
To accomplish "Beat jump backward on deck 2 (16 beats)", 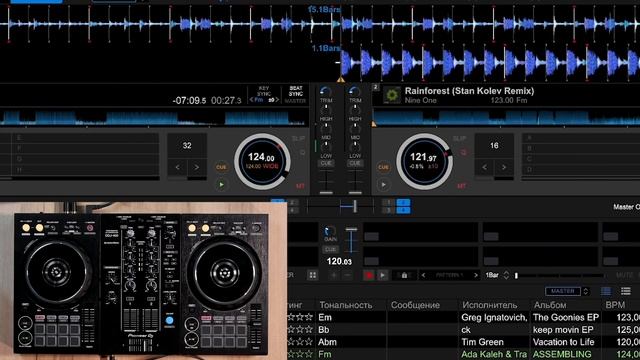I will 484,167.
